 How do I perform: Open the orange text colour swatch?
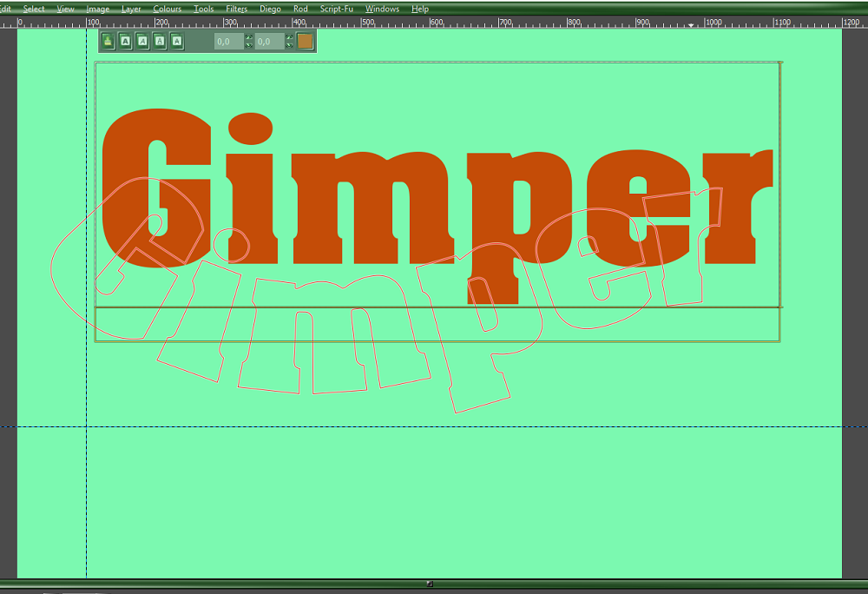pyautogui.click(x=305, y=42)
